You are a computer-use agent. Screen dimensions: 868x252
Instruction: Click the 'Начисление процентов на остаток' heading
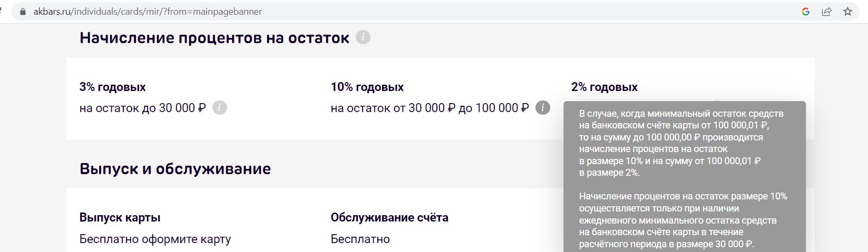(x=214, y=38)
